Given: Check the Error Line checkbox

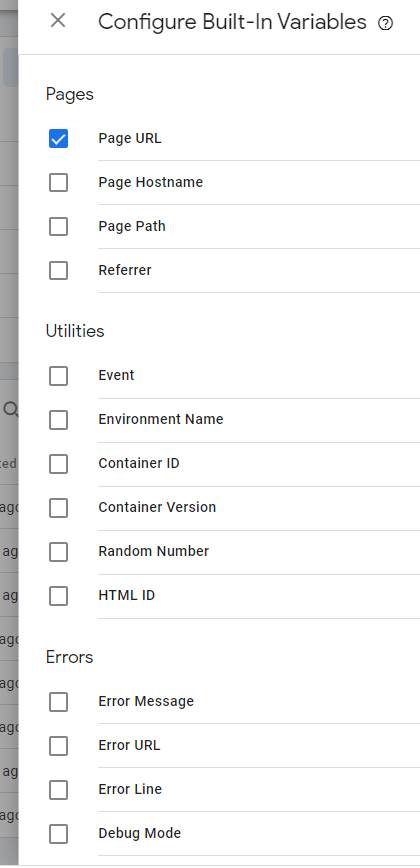Looking at the screenshot, I should (x=59, y=790).
